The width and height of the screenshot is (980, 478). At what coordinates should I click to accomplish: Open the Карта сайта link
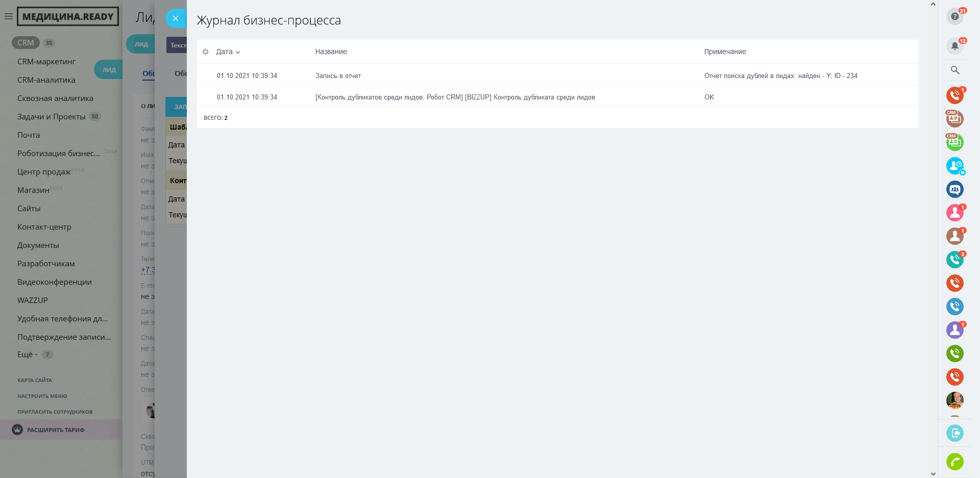click(x=35, y=380)
